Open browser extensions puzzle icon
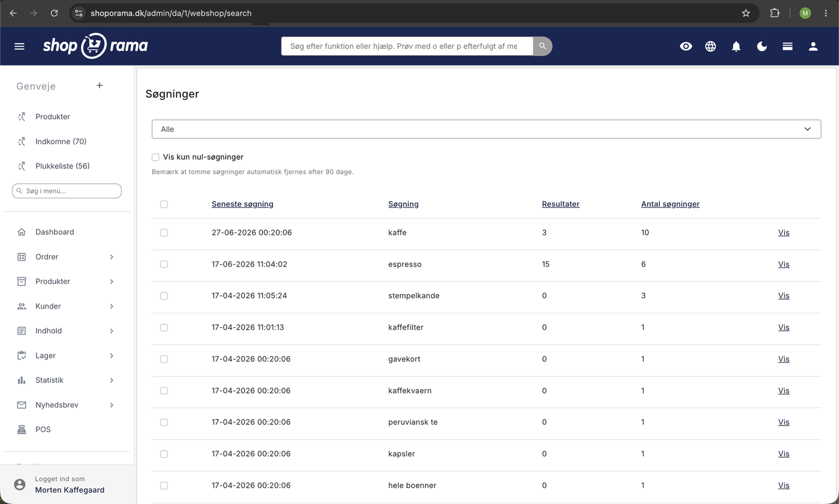839x504 pixels. tap(774, 13)
